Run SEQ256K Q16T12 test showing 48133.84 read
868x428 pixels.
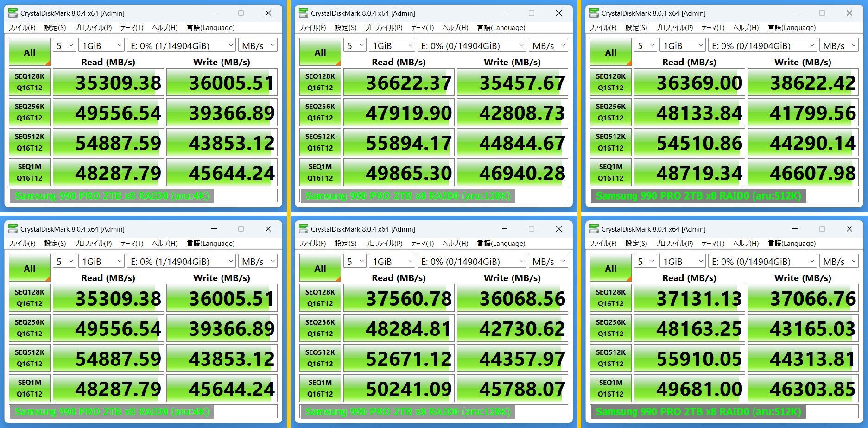(x=611, y=112)
